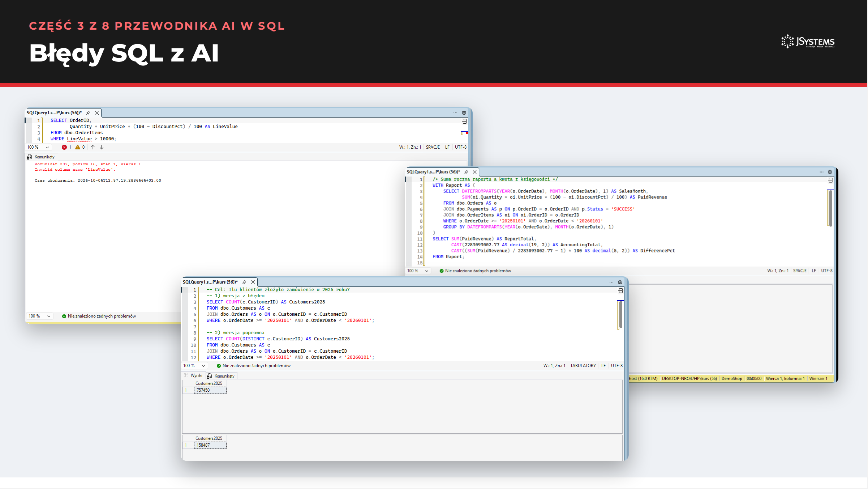This screenshot has height=489, width=868.
Task: Click the first Customers2025 column header above 757450
Action: [x=210, y=383]
